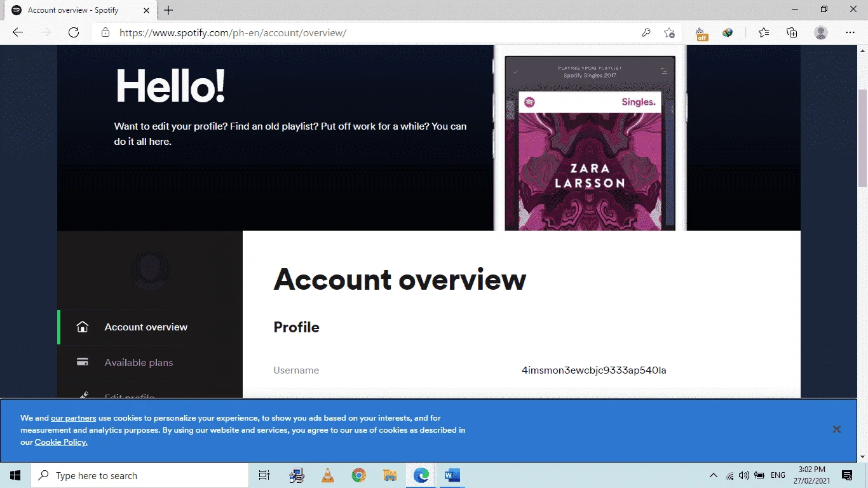Open a new browser tab
The width and height of the screenshot is (868, 488).
click(168, 10)
